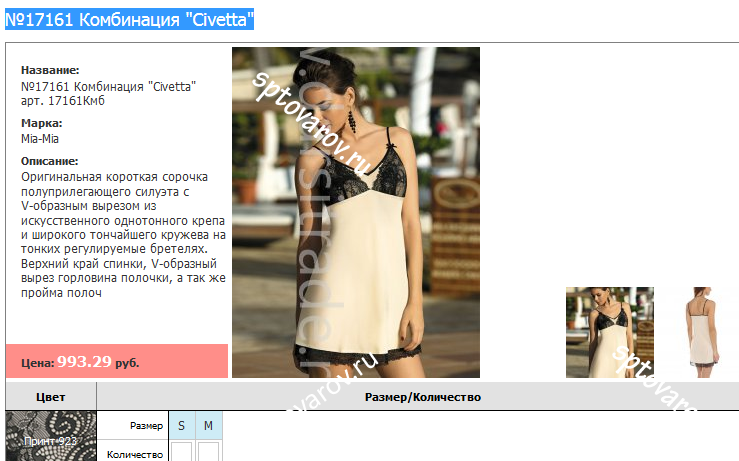
Task: Click the quantity field under size S
Action: click(x=181, y=453)
